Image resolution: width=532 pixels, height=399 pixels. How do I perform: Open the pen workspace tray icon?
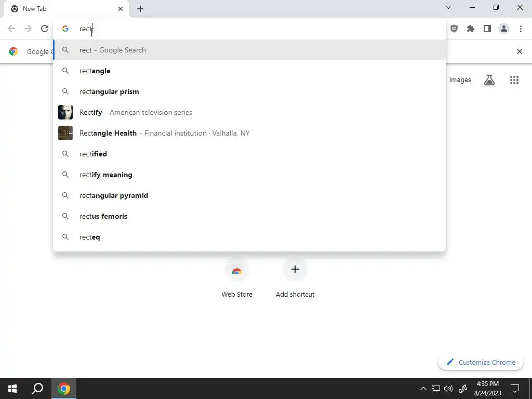pyautogui.click(x=463, y=389)
